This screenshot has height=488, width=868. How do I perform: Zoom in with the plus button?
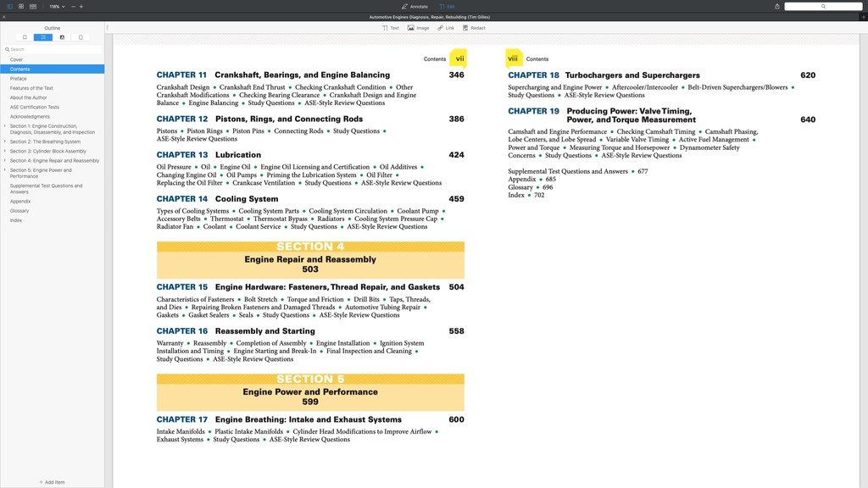81,6
